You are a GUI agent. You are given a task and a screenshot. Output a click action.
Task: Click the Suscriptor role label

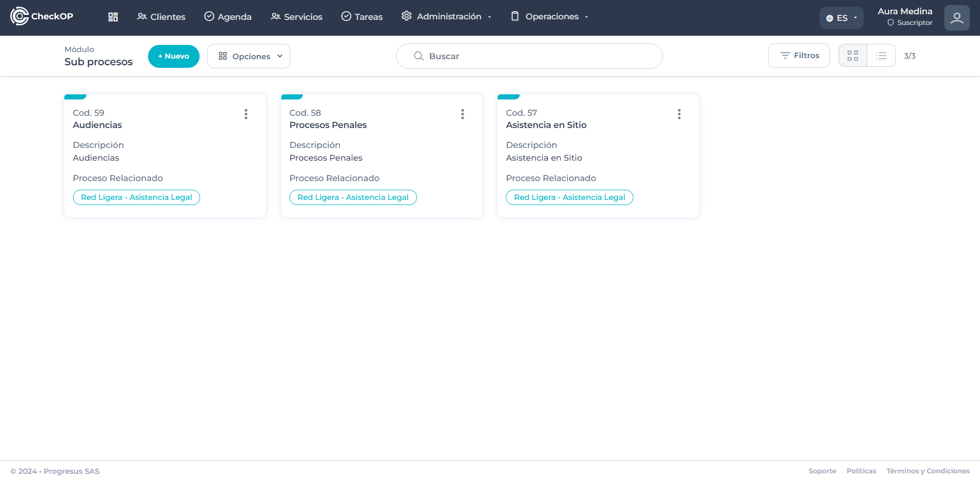pos(910,23)
